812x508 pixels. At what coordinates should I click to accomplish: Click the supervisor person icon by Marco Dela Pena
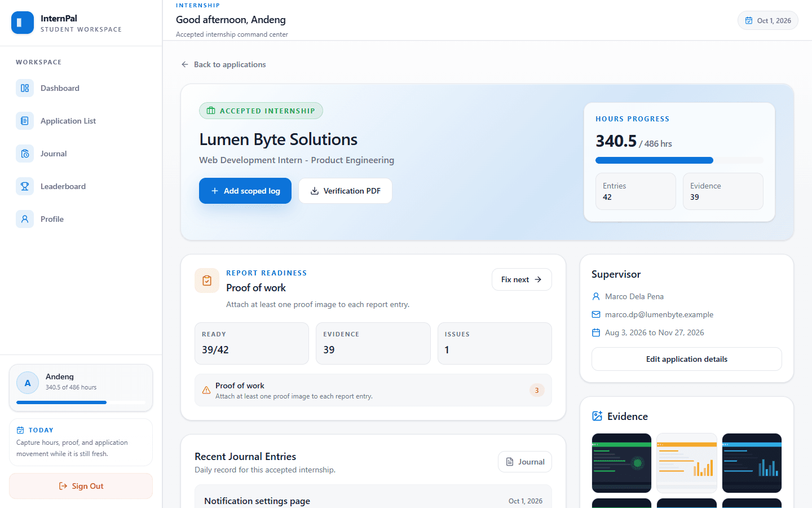(x=596, y=296)
